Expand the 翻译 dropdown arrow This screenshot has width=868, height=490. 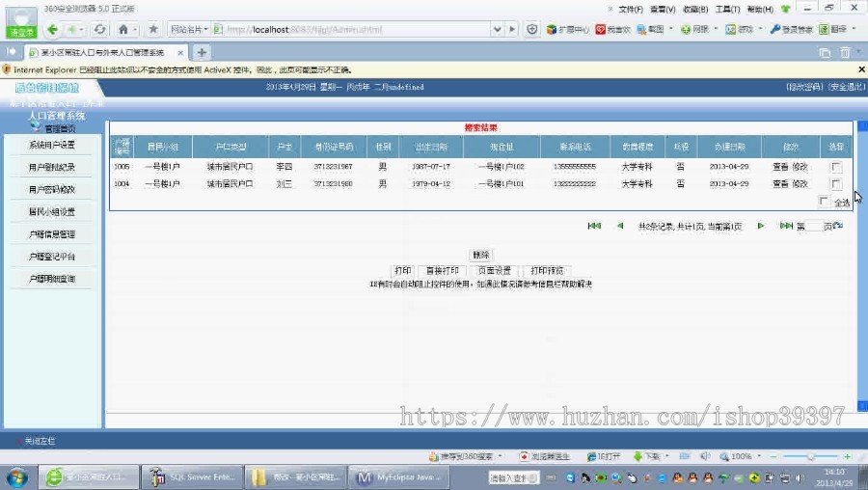coord(854,29)
